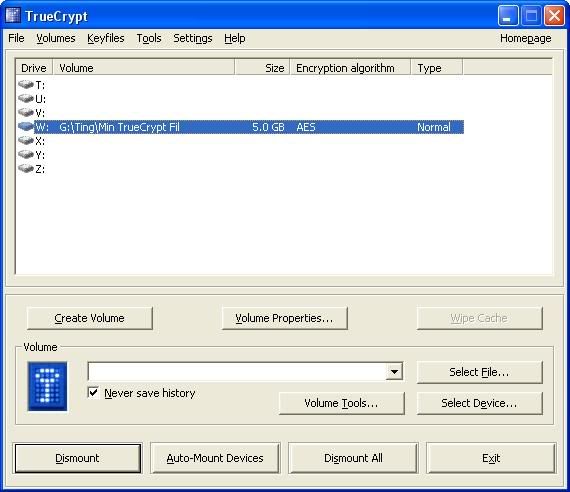Dismount the selected volume
This screenshot has height=492, width=570.
(x=77, y=458)
